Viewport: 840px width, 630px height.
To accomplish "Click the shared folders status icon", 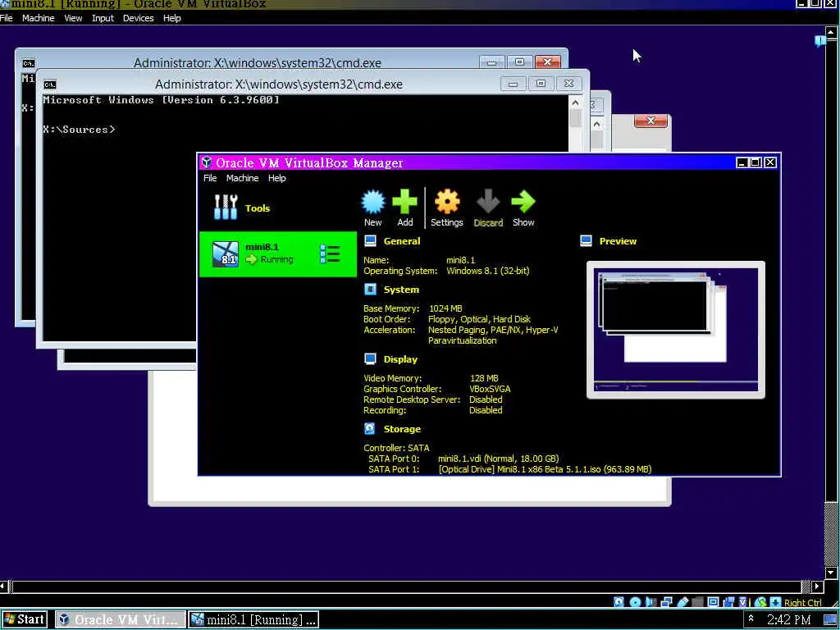I will (697, 602).
